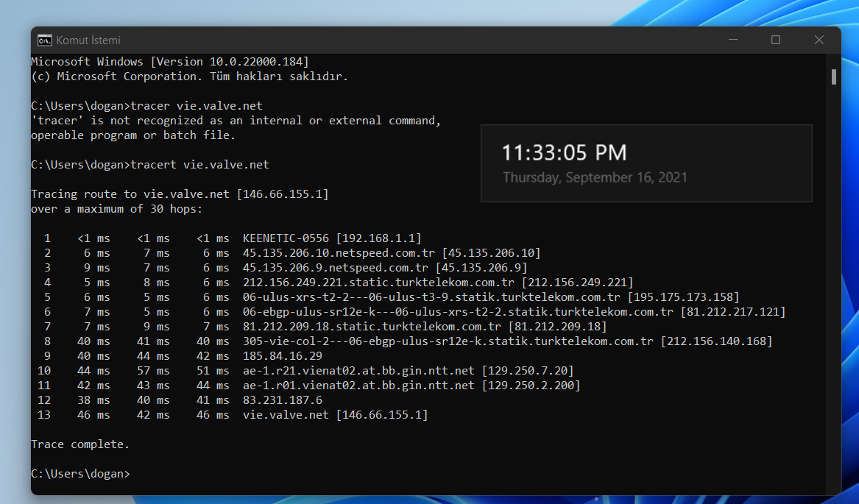The width and height of the screenshot is (859, 504).
Task: Click the IP [129.250.7.20] in hop 10
Action: coord(528,371)
